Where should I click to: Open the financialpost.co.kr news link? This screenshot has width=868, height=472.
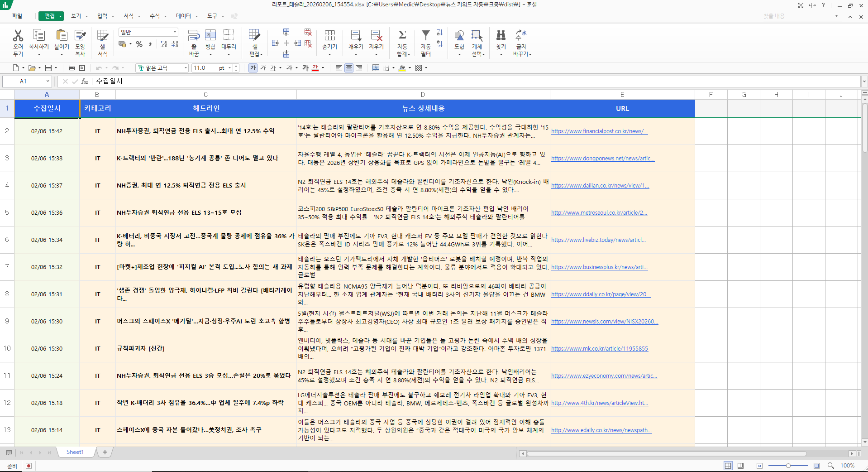pyautogui.click(x=599, y=131)
